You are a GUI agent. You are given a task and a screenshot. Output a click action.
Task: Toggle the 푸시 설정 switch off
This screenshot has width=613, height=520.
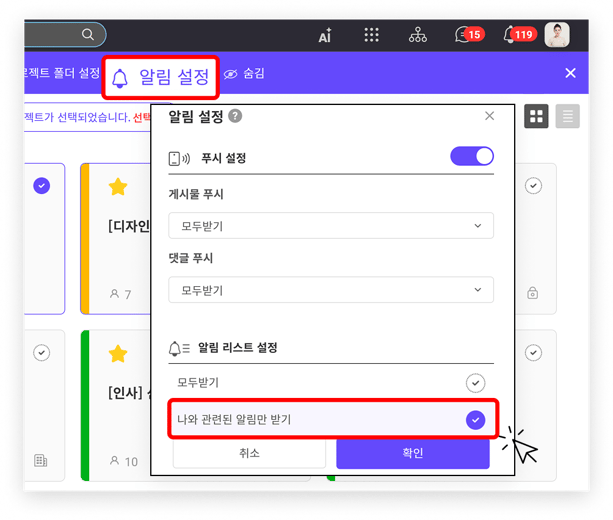(472, 156)
